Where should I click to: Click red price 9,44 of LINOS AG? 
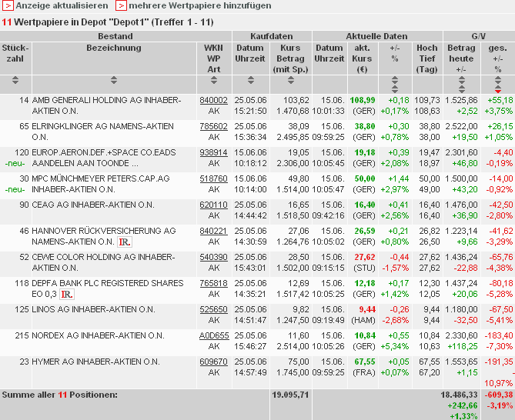click(367, 309)
